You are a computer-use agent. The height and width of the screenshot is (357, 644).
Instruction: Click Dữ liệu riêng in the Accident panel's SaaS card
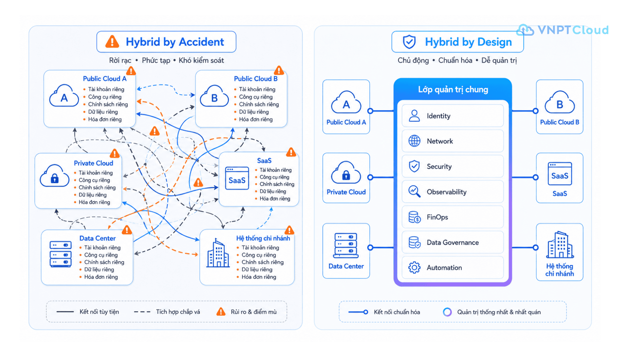point(273,191)
